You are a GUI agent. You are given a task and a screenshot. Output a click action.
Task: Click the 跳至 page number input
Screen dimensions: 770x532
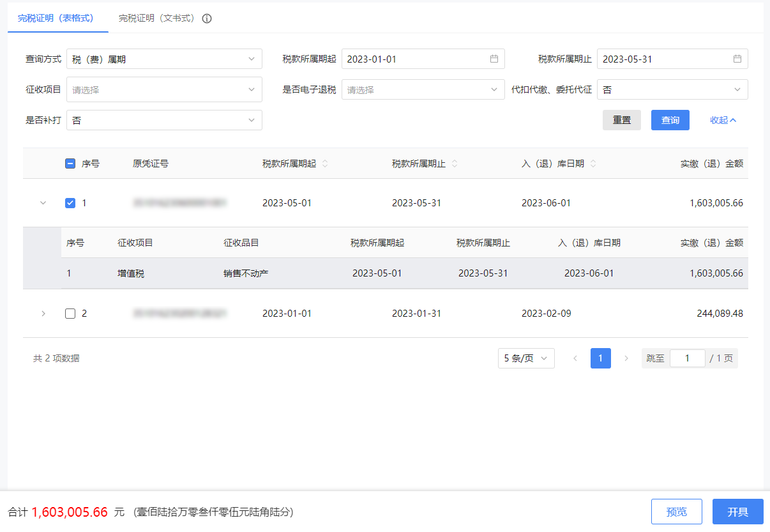click(687, 358)
